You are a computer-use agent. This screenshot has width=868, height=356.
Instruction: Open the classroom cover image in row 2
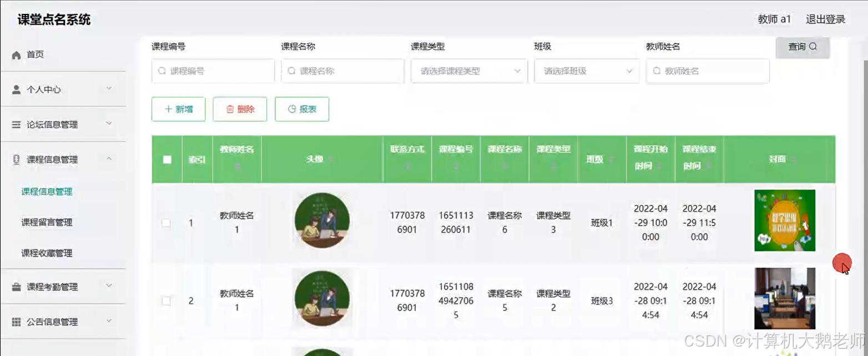pyautogui.click(x=785, y=298)
